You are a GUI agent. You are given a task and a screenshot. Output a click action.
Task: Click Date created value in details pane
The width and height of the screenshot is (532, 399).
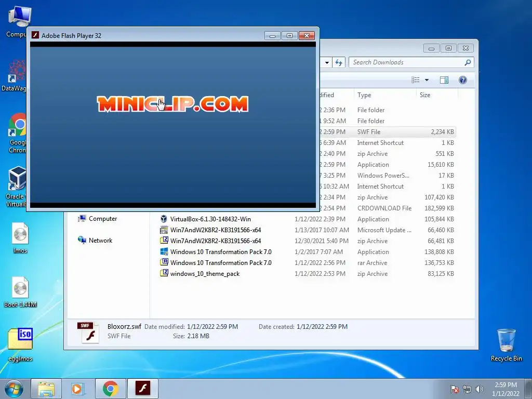(x=322, y=327)
